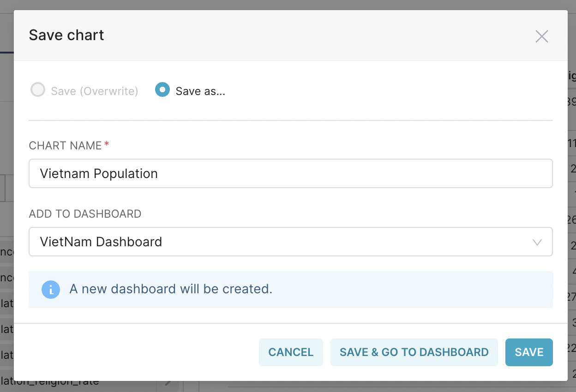The image size is (576, 392).
Task: Click the blue info icon in alert
Action: coord(51,290)
